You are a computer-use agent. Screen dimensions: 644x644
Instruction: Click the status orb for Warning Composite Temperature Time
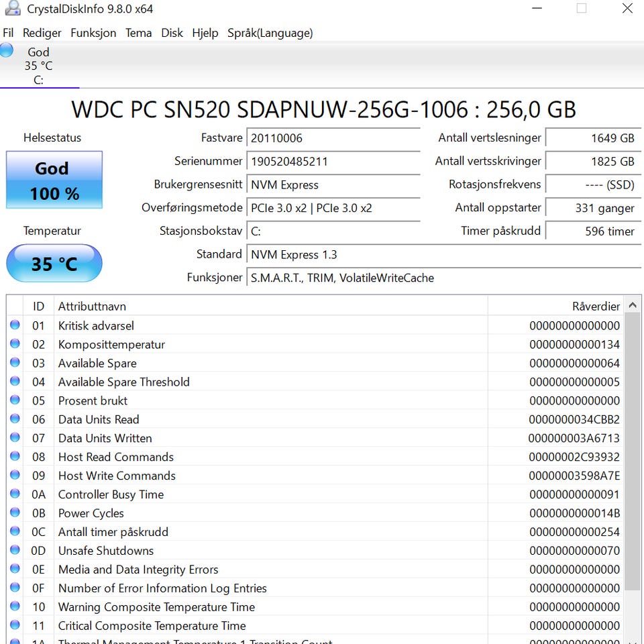click(x=15, y=606)
